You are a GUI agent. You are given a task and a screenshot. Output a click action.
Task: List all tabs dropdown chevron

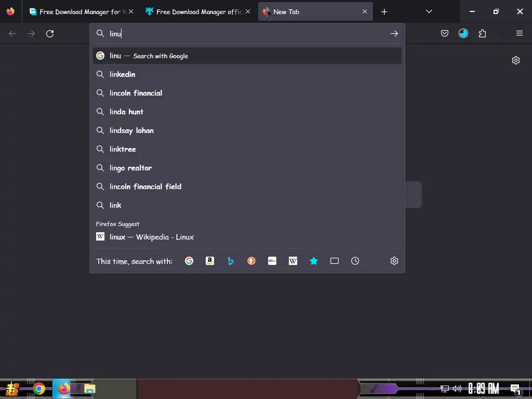[429, 11]
